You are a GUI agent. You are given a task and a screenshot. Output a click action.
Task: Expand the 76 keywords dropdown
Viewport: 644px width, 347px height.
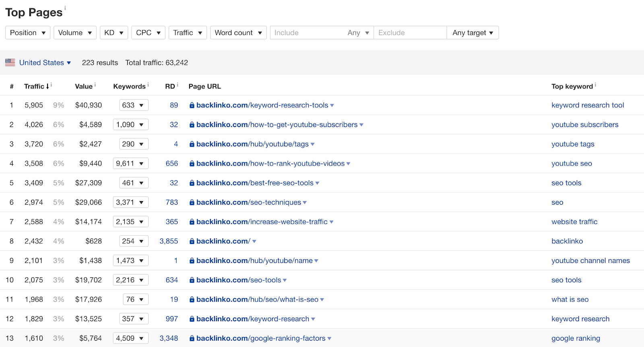136,300
